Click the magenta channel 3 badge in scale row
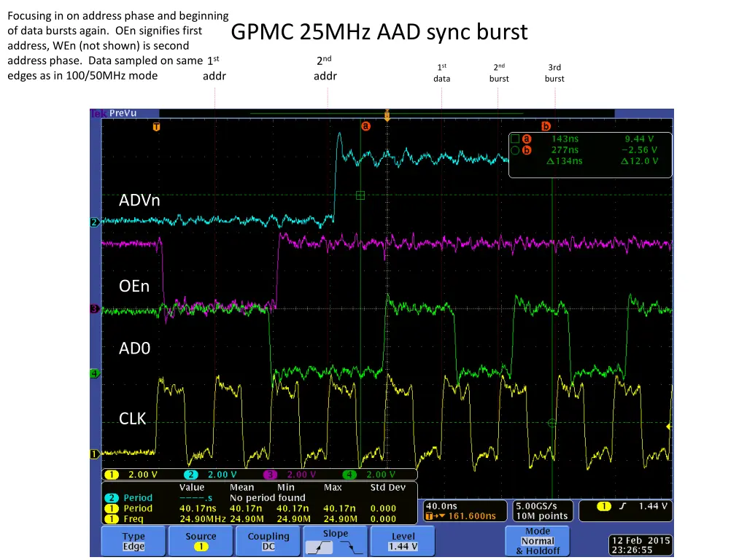 (270, 474)
